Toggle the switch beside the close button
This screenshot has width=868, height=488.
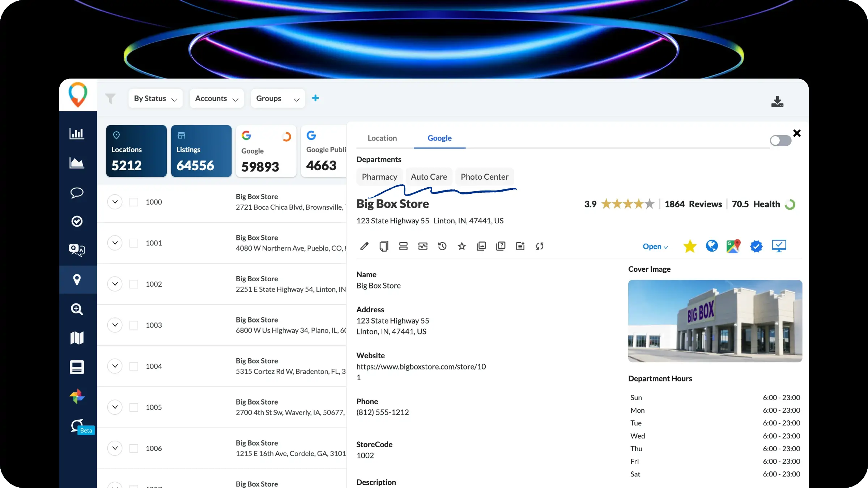[x=780, y=140]
